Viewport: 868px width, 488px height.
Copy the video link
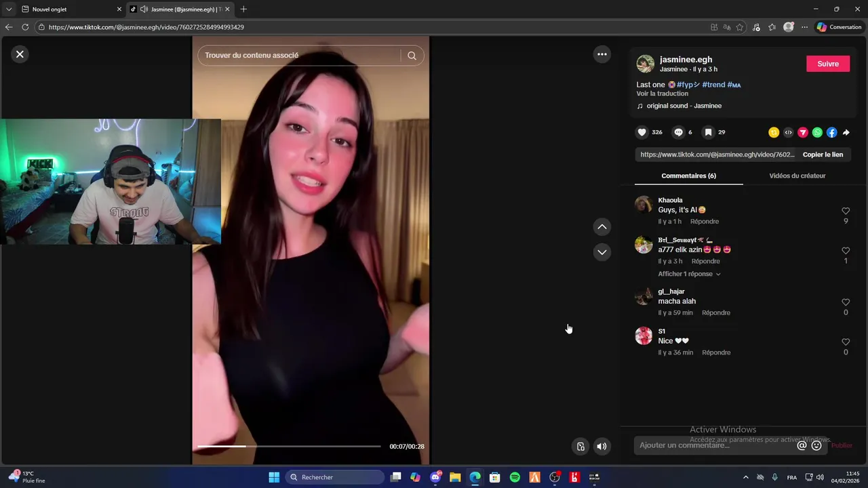point(823,155)
